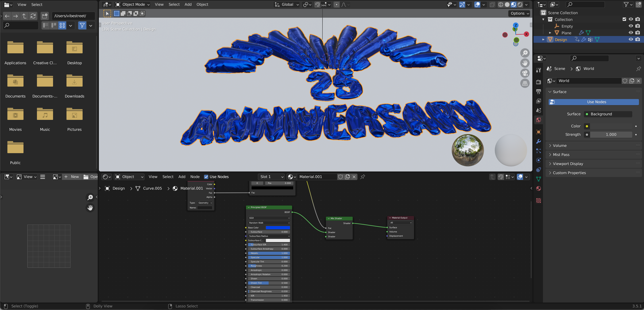Open the Slot 1 dropdown
The height and width of the screenshot is (310, 644).
(272, 177)
